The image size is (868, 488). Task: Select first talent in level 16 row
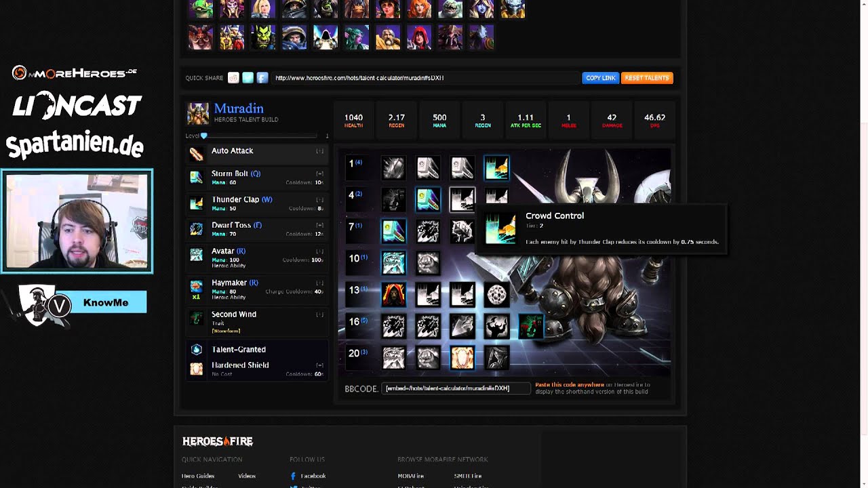393,326
